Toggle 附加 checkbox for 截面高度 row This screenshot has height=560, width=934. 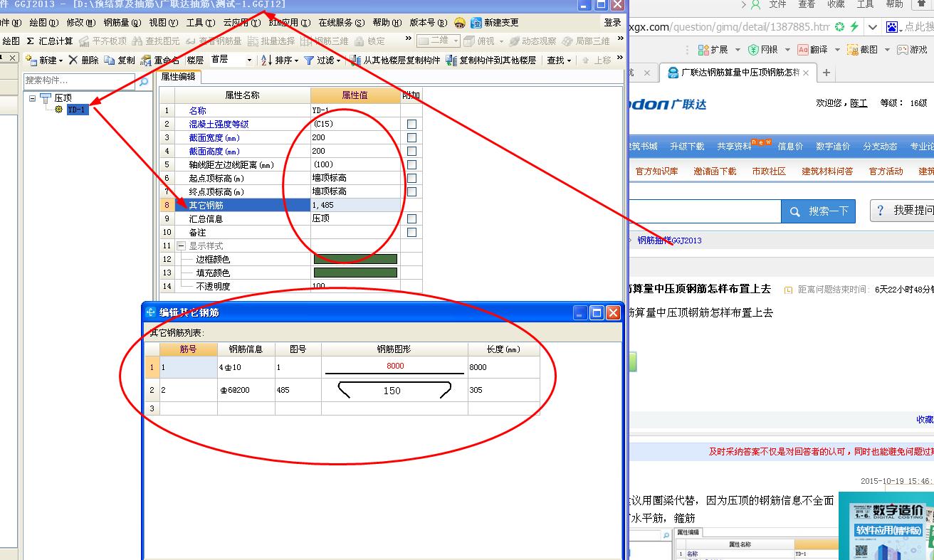[411, 151]
